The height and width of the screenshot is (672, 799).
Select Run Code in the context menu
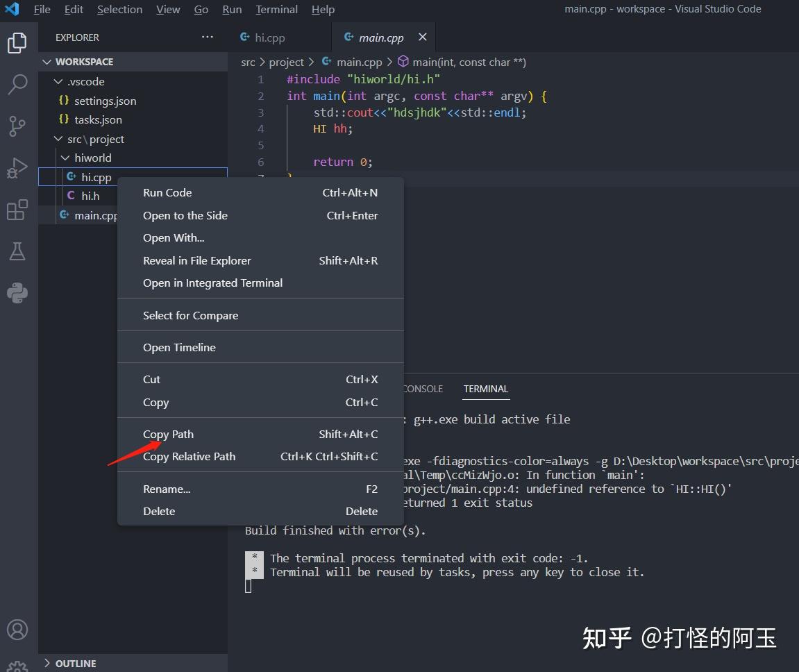(x=167, y=192)
